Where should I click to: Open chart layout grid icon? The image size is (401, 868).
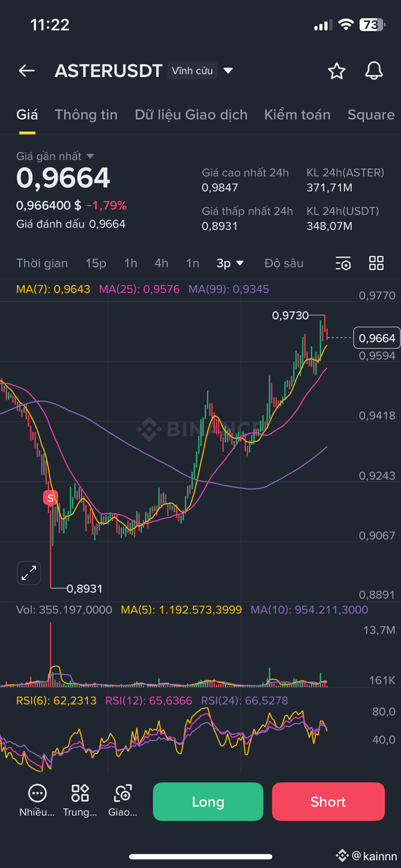click(376, 263)
